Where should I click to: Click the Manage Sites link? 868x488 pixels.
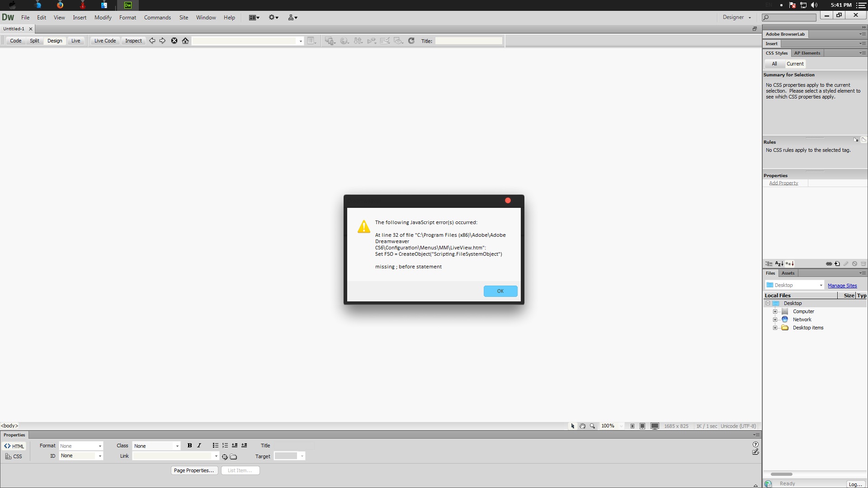click(x=842, y=286)
